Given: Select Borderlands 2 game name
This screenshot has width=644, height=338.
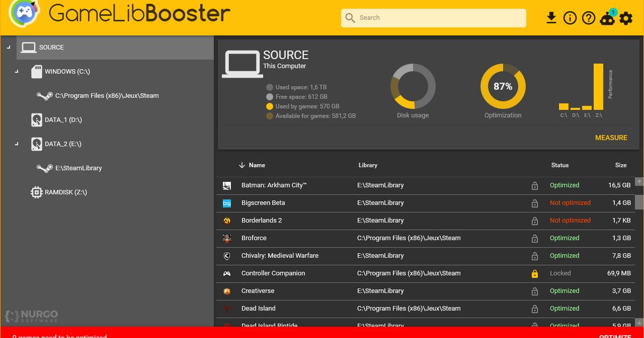Looking at the screenshot, I should click(x=261, y=221).
